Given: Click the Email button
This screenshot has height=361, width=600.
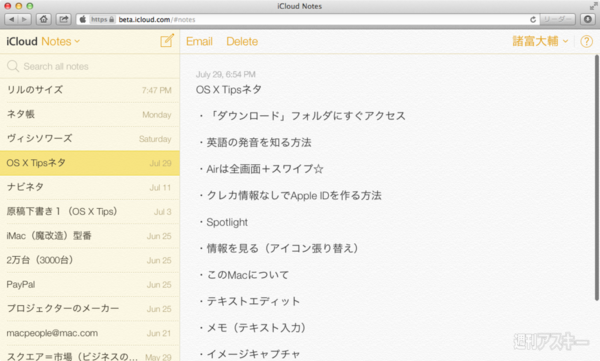Looking at the screenshot, I should [199, 41].
